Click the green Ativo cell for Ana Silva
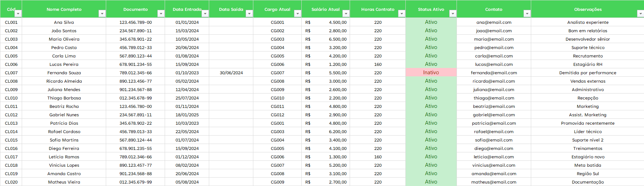This screenshot has height=186, width=644. coord(431,22)
